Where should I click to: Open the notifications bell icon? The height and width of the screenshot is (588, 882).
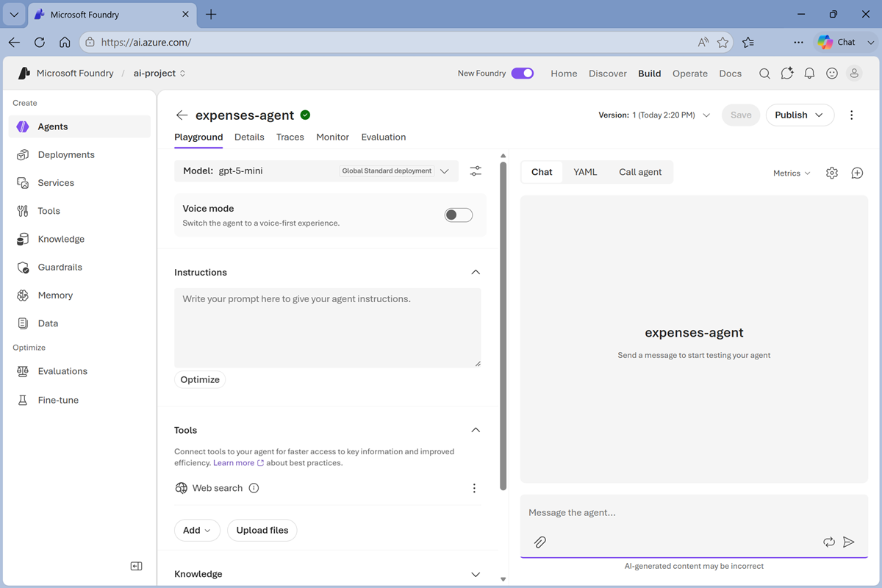pos(809,73)
